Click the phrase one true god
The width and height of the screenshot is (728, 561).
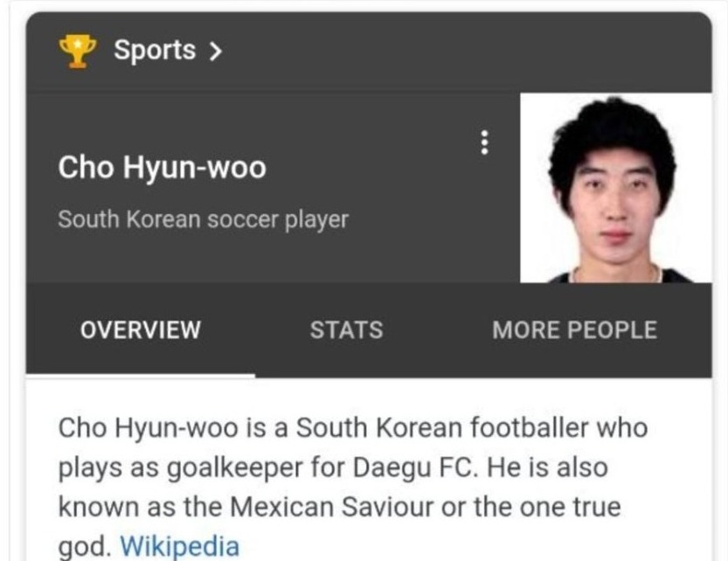click(x=570, y=507)
